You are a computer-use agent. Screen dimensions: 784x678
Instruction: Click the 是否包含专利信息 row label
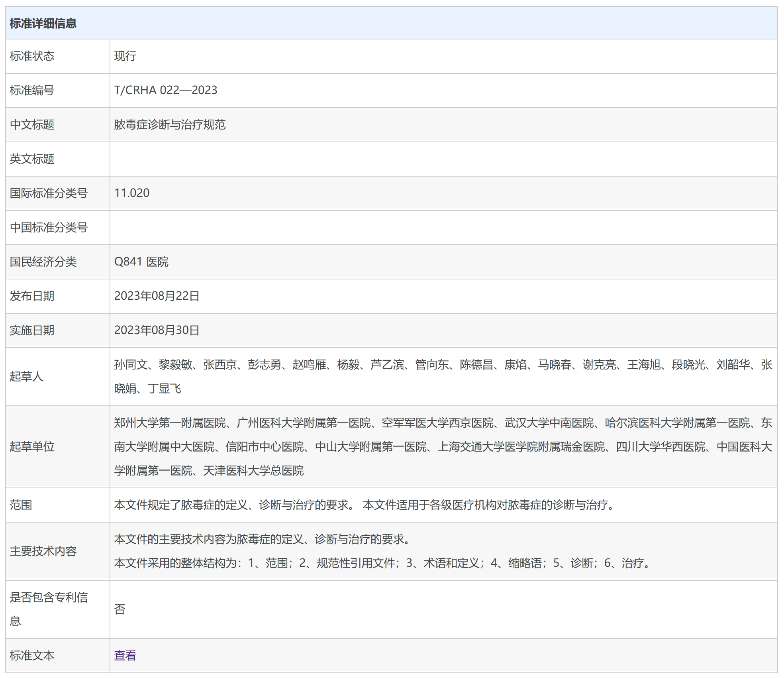[49, 609]
